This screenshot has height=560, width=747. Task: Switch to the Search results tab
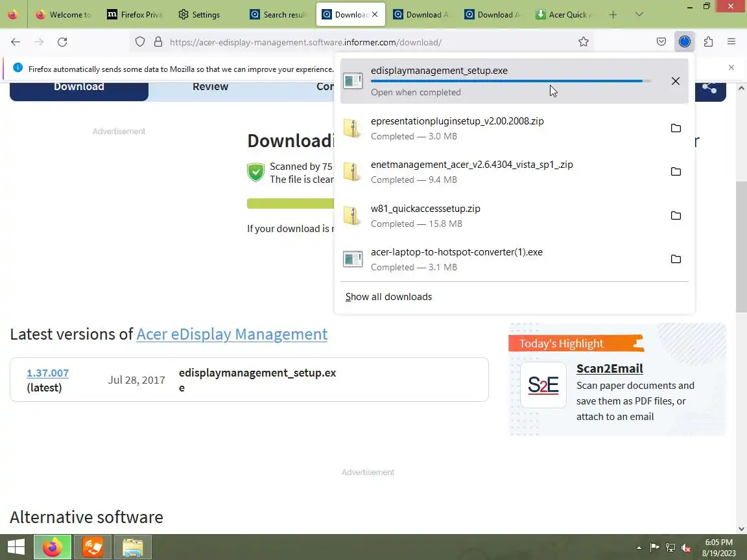click(x=278, y=15)
